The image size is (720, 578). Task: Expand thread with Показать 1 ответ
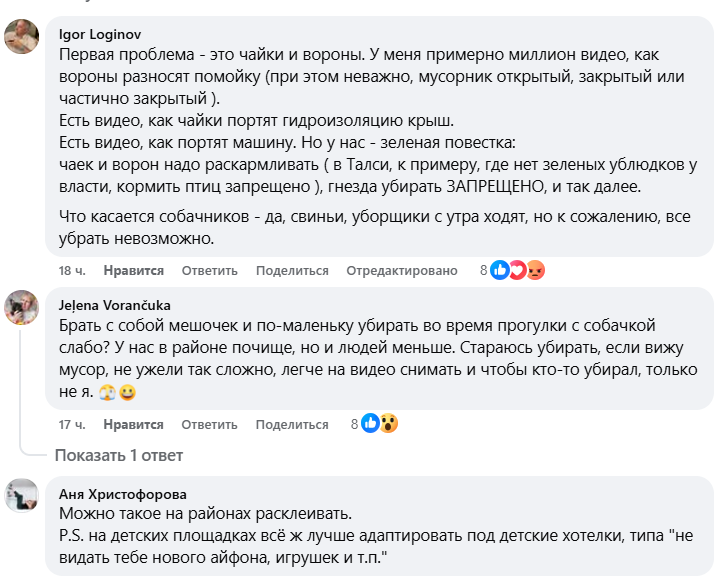[119, 455]
